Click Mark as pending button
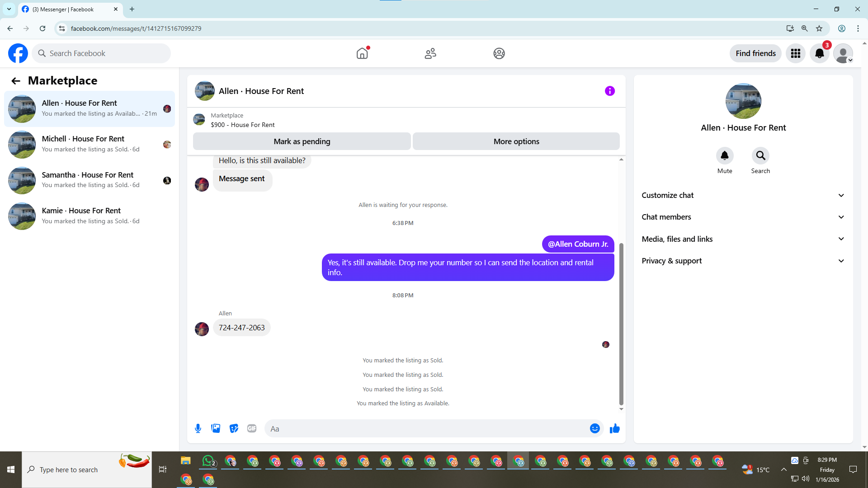 coord(302,141)
